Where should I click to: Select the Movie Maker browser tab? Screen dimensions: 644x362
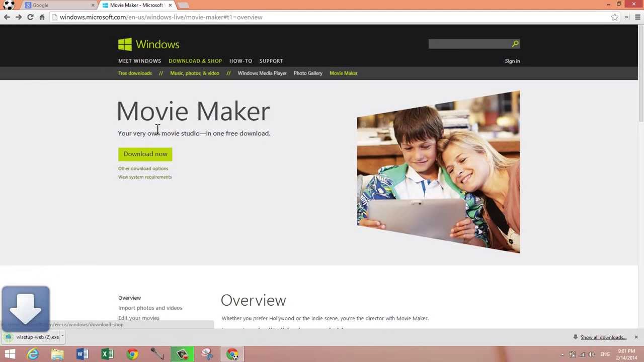pos(136,5)
